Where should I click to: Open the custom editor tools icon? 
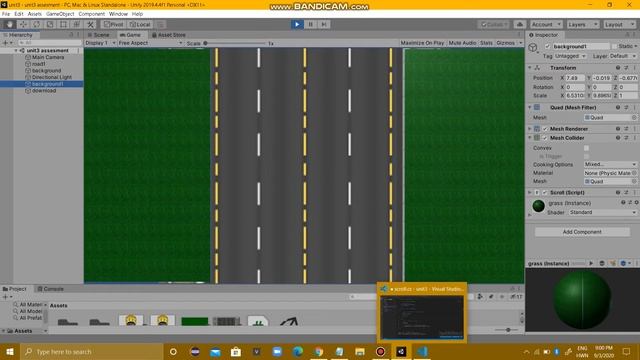click(90, 24)
